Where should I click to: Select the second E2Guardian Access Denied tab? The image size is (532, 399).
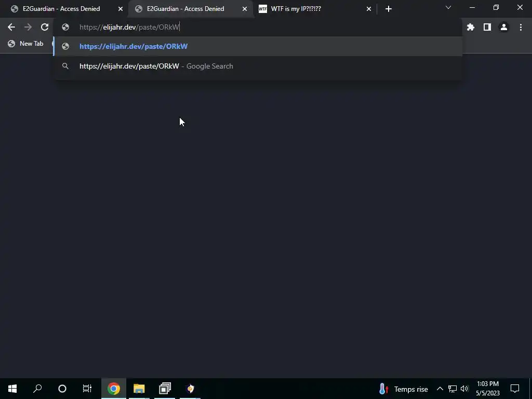(x=185, y=9)
